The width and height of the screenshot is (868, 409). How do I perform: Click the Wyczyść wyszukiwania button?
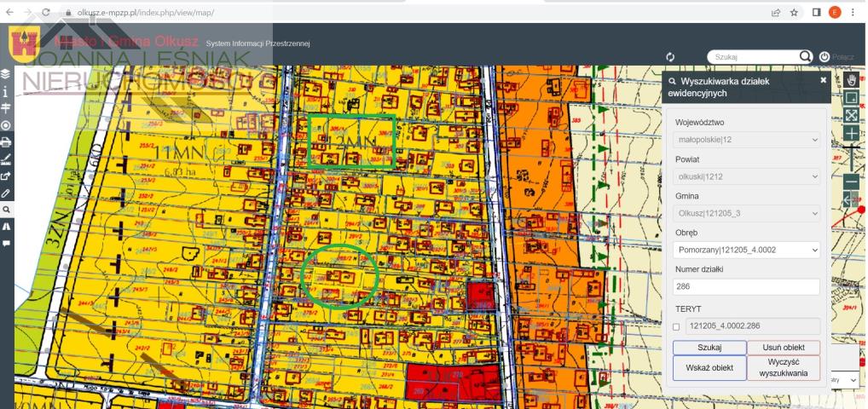(783, 368)
